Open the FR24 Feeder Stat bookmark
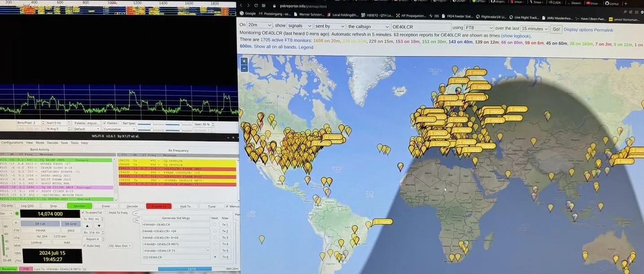 click(458, 17)
